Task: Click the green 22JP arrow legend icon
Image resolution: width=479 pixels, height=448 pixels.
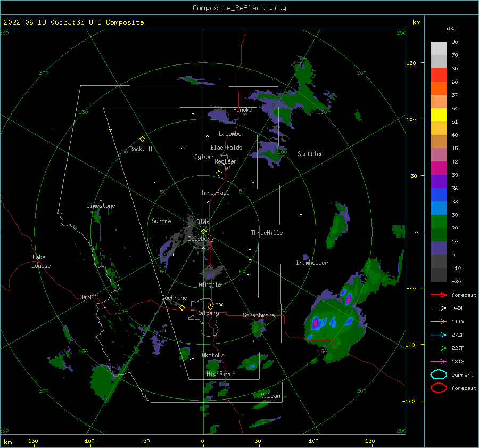Action: (x=439, y=348)
